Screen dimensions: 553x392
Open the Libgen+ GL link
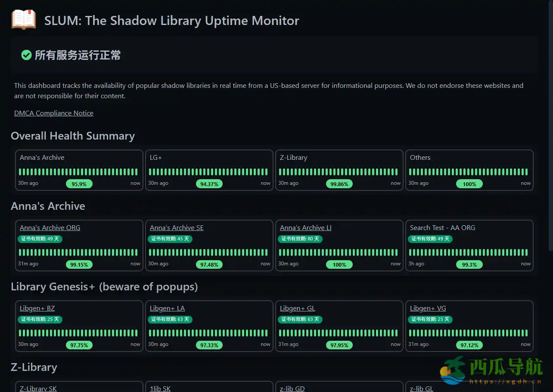pos(297,308)
